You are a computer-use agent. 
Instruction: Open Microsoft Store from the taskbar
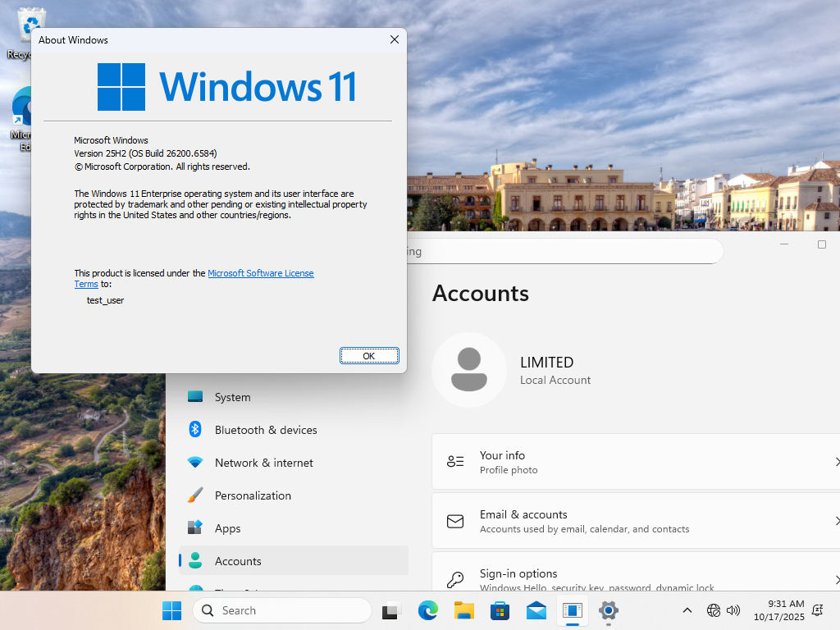[x=500, y=610]
